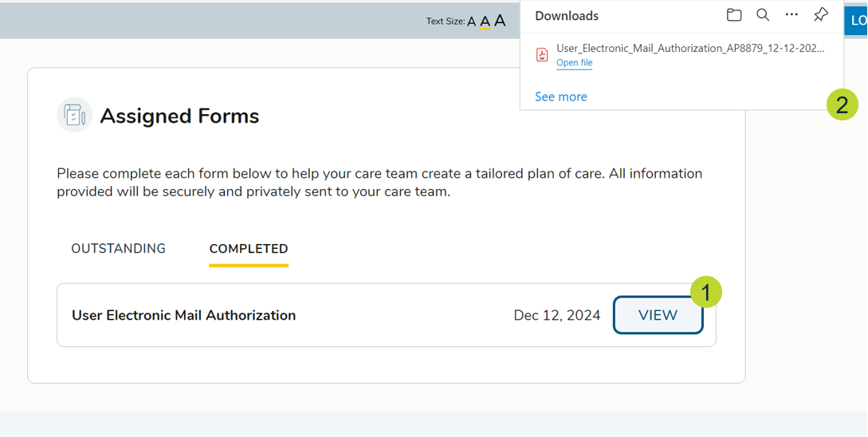Screen dimensions: 868x437
Task: Select the Completed tab
Action: click(249, 249)
